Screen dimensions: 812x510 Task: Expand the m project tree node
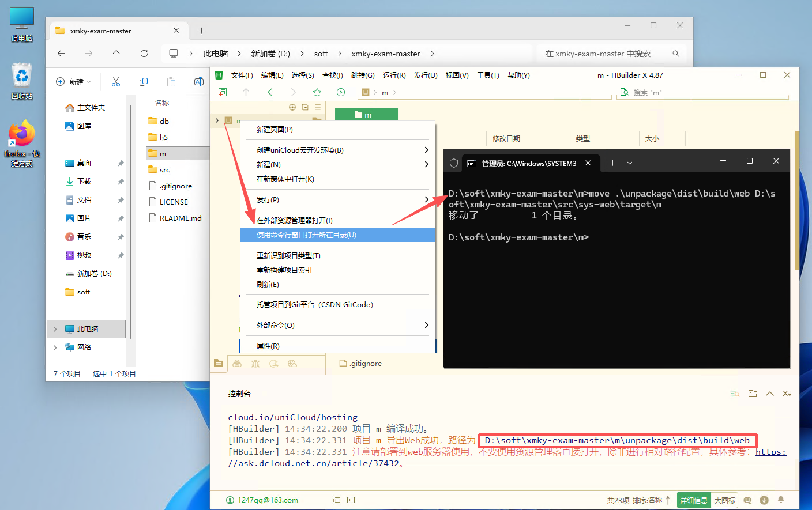217,120
